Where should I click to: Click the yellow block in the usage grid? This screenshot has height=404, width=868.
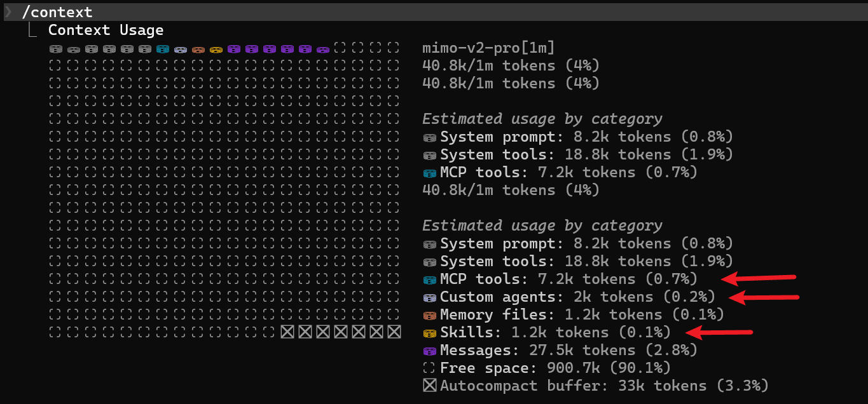216,49
